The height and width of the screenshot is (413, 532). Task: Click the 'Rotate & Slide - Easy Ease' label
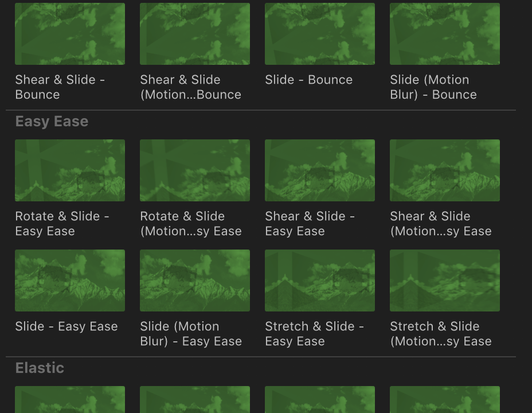tap(62, 224)
